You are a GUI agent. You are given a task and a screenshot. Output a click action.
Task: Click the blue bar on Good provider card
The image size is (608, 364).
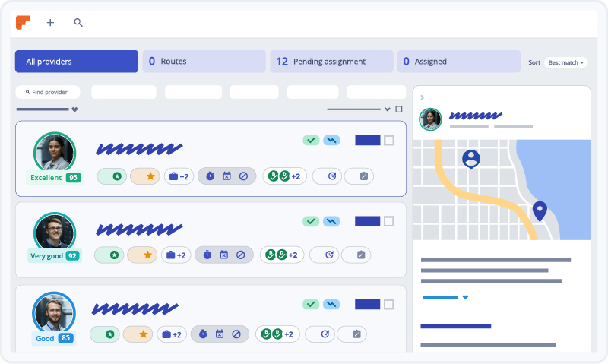click(368, 304)
